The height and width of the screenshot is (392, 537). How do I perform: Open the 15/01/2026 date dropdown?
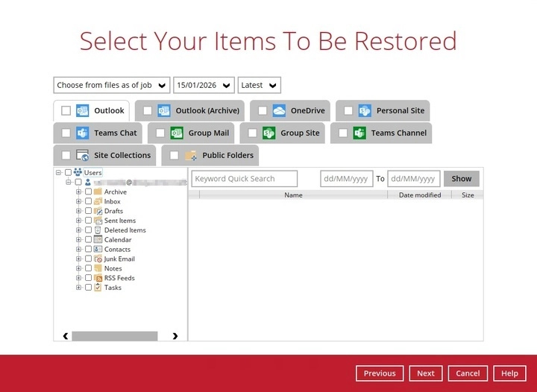[204, 85]
